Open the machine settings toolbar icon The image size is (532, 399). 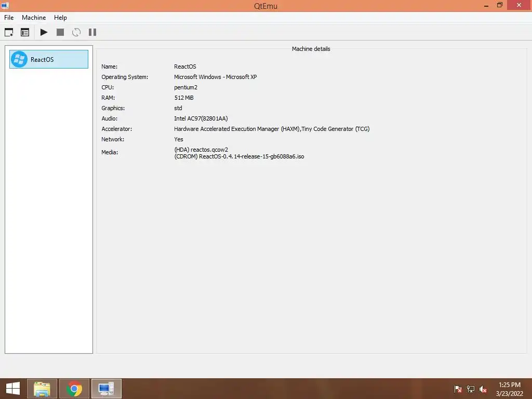25,32
